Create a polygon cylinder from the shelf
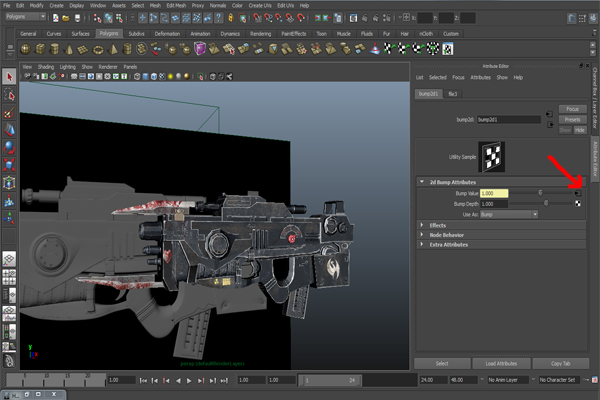 [x=55, y=49]
